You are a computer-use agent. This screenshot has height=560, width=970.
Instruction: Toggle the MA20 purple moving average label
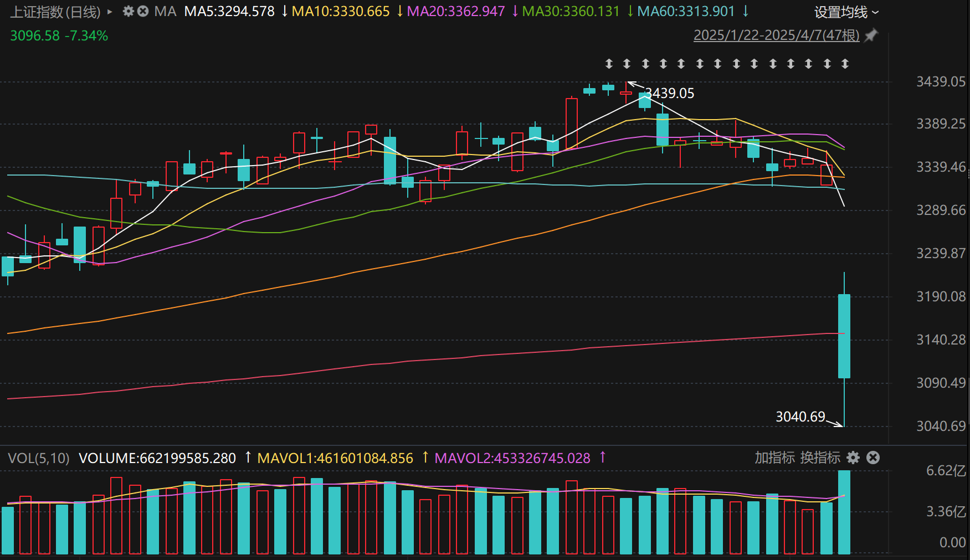(455, 11)
